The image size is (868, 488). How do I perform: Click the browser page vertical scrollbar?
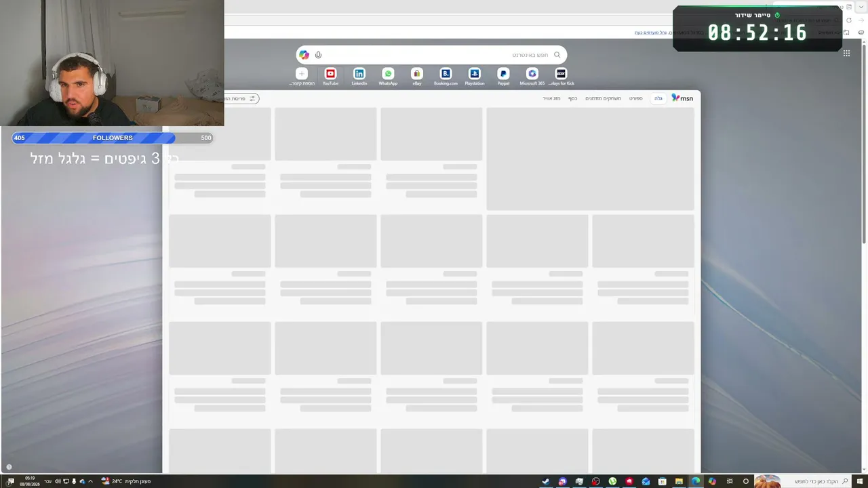coord(864,142)
